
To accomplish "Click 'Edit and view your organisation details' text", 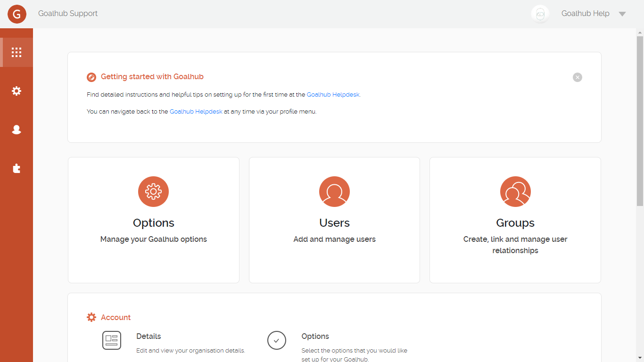I will [190, 351].
